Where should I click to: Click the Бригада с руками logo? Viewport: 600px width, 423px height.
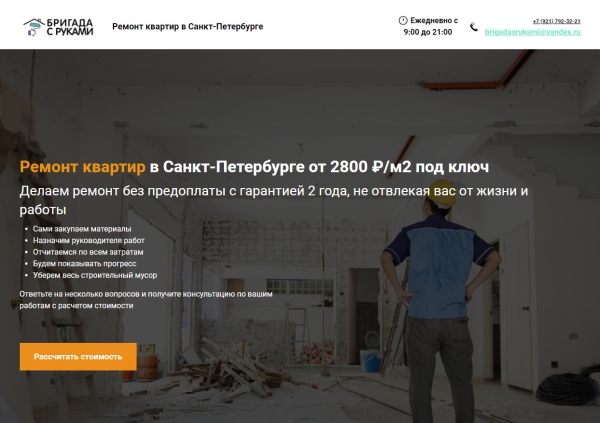(x=58, y=27)
